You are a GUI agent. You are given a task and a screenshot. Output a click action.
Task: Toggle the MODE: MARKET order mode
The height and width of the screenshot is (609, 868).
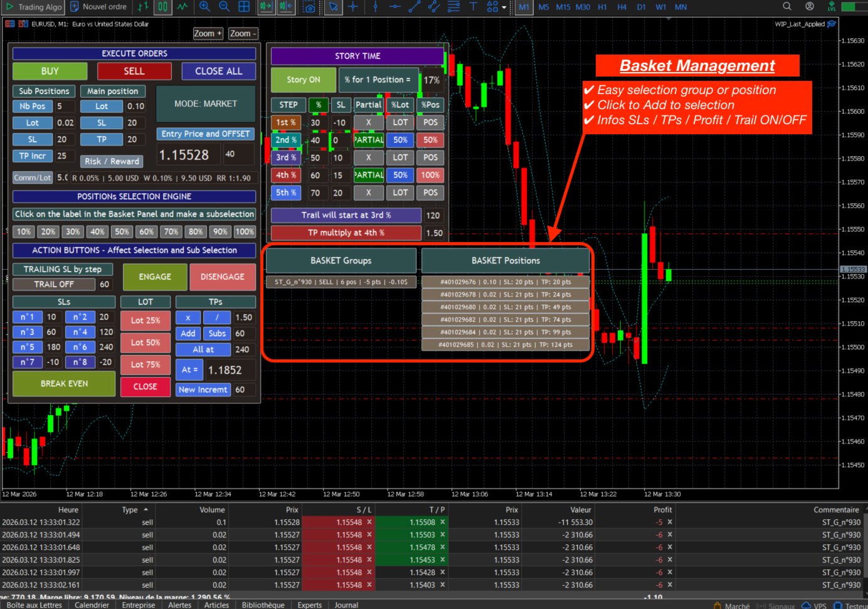[x=206, y=103]
